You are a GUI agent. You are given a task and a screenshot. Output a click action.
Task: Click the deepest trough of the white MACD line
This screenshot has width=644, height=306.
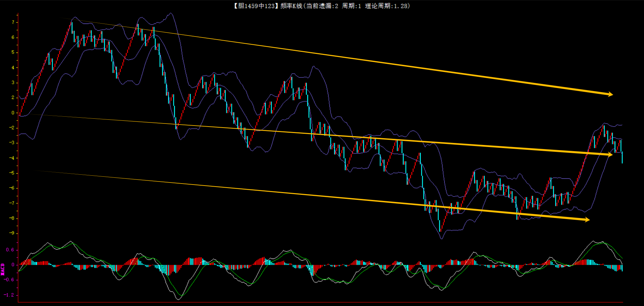tap(178, 299)
